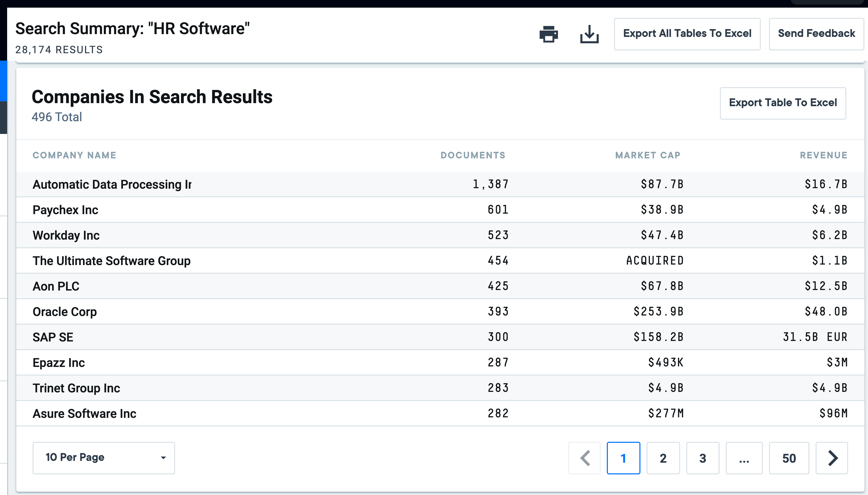
Task: Click Trinet's 283 documents count
Action: coord(498,388)
